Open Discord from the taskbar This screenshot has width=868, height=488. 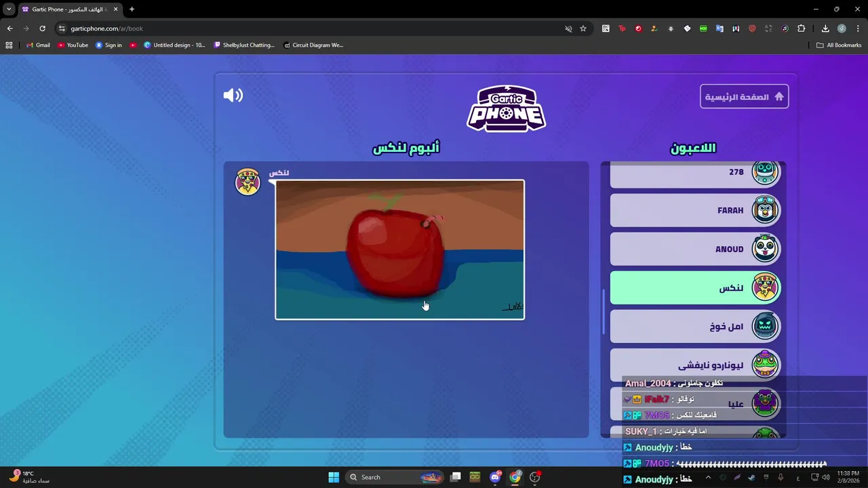pyautogui.click(x=496, y=477)
